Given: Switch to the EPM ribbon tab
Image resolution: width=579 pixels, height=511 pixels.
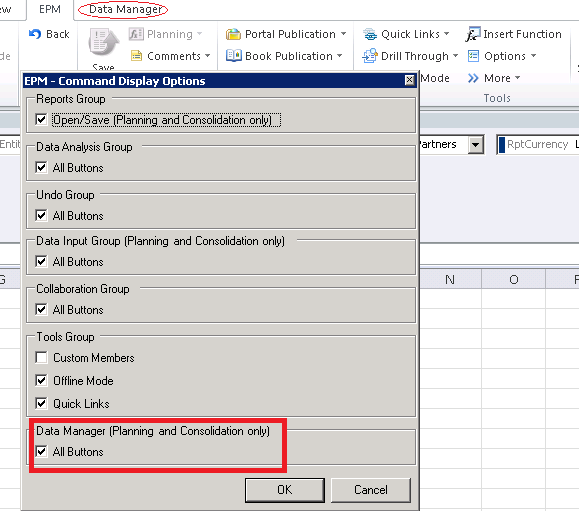Looking at the screenshot, I should click(x=49, y=9).
